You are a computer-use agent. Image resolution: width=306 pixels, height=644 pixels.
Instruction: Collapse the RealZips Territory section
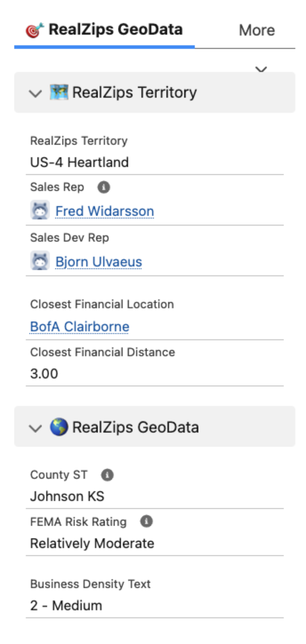coord(35,93)
